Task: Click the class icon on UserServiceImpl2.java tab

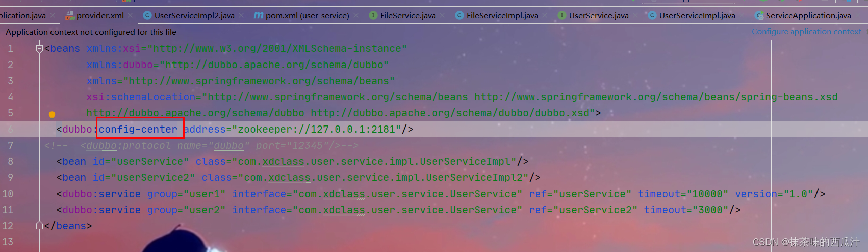Action: 147,16
